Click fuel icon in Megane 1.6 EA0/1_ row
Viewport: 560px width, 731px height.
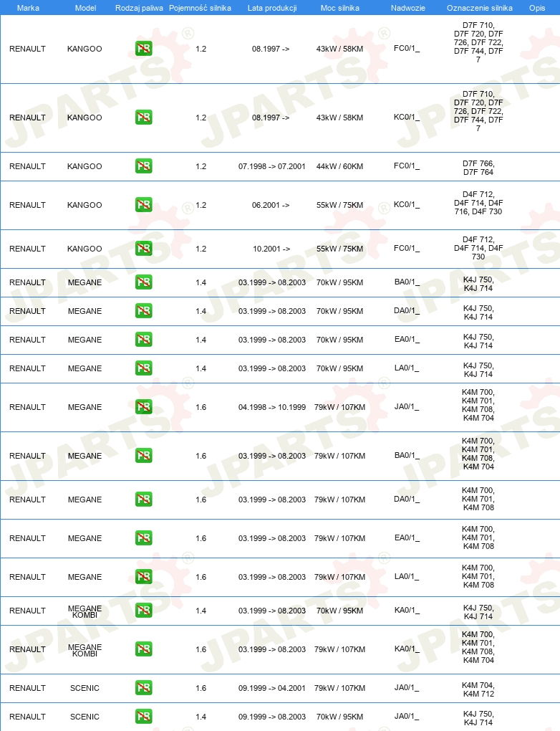coord(143,538)
